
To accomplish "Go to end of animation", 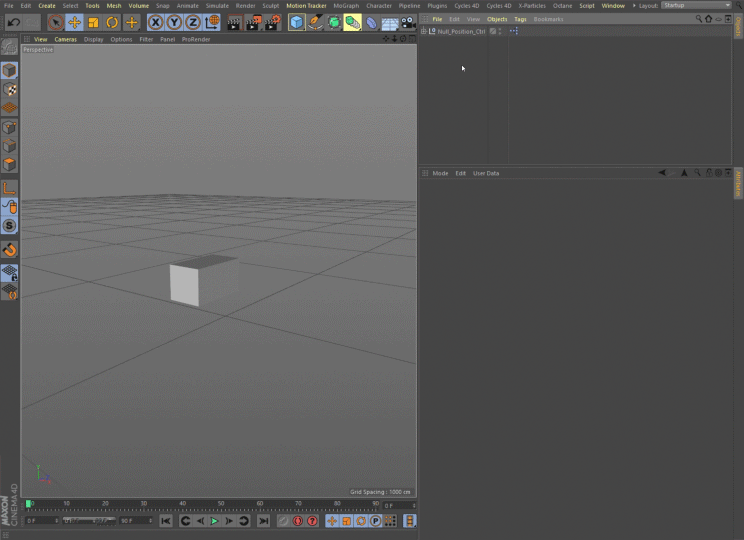I will click(263, 521).
